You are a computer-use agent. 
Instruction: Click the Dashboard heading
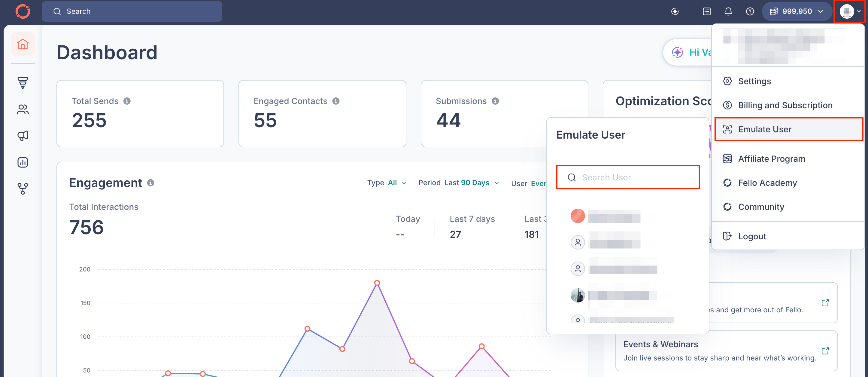tap(107, 52)
